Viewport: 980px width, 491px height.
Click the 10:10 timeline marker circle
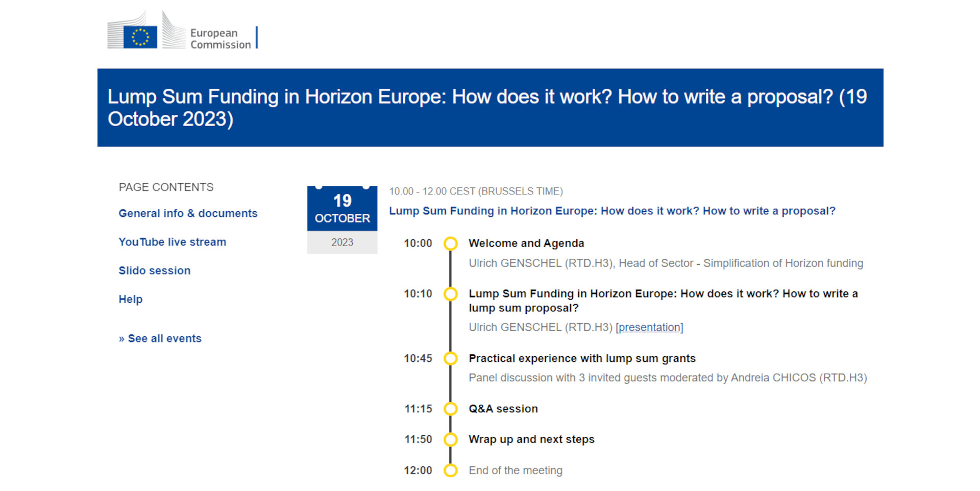(450, 294)
